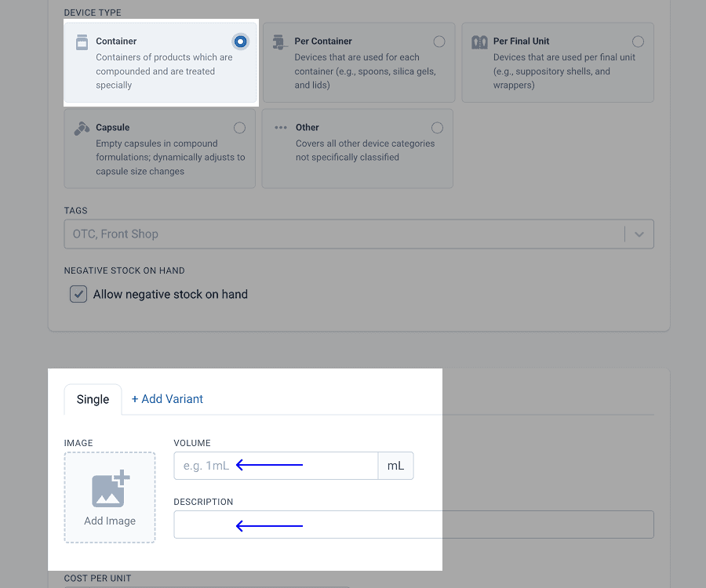
Task: Click the Capsule pills icon
Action: (x=82, y=129)
